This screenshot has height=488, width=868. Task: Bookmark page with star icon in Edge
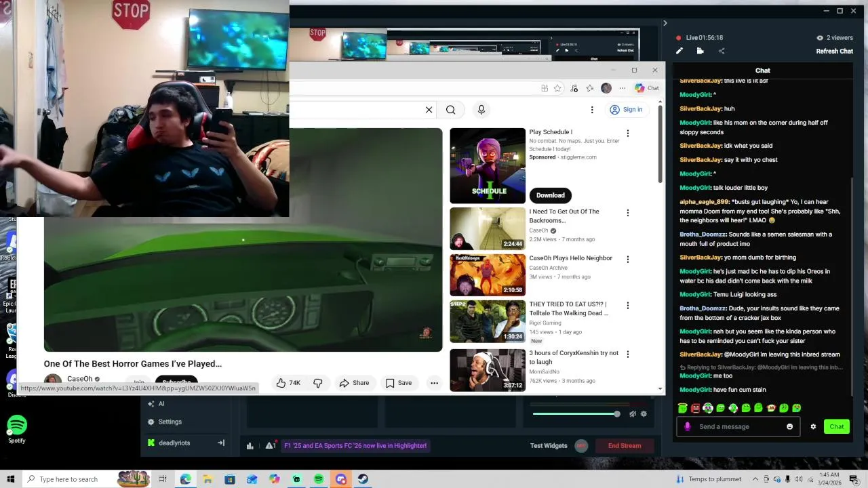tap(557, 88)
